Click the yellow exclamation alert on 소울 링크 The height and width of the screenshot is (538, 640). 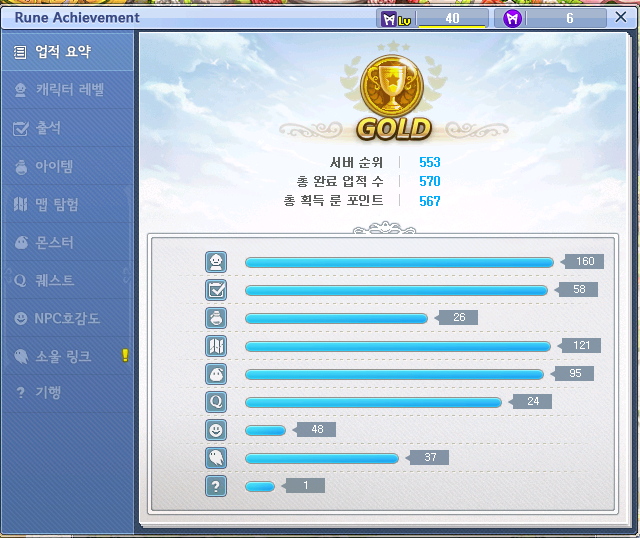(125, 356)
